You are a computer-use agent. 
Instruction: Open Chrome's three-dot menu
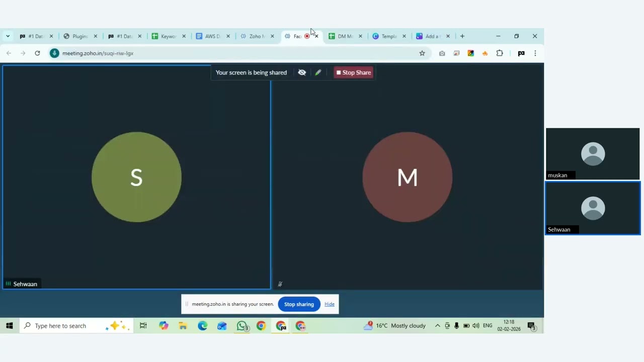[x=535, y=53]
